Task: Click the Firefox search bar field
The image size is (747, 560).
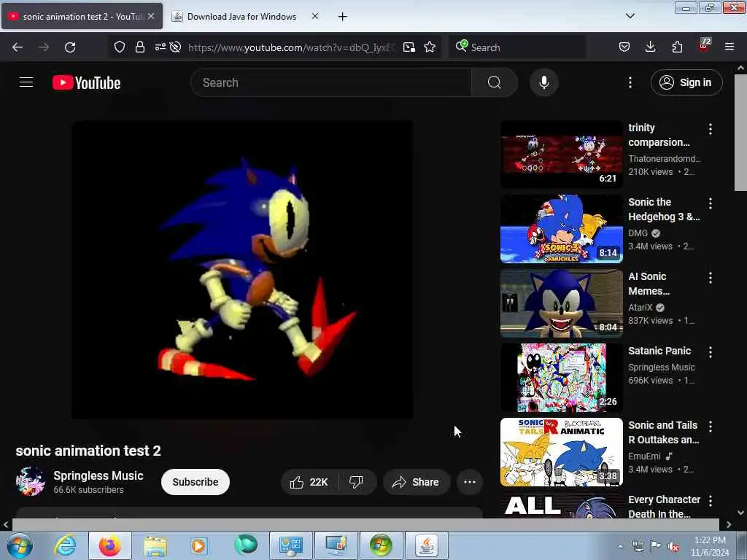Action: point(517,47)
